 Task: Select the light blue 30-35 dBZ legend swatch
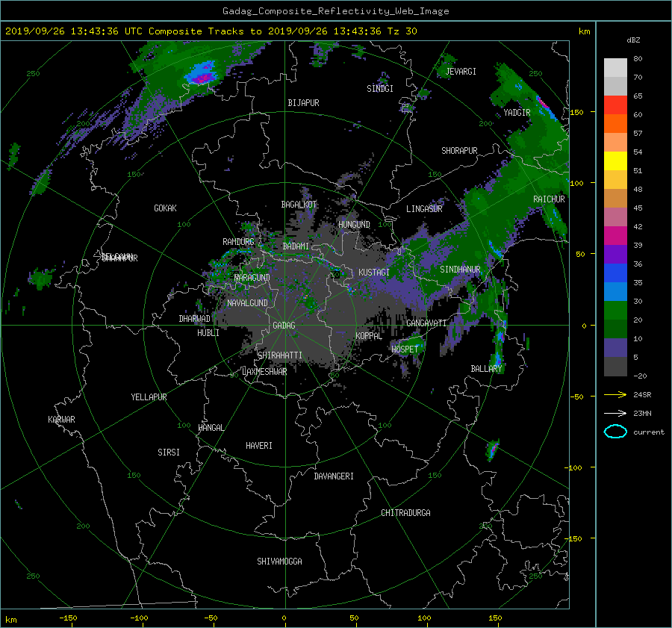point(615,292)
